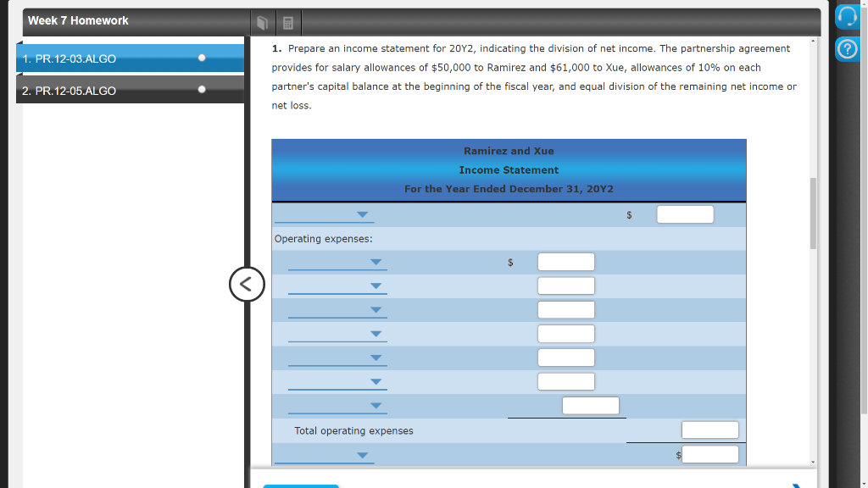Viewport: 868px width, 488px height.
Task: Open the revenue dropdown above Operating expenses
Action: click(x=325, y=214)
